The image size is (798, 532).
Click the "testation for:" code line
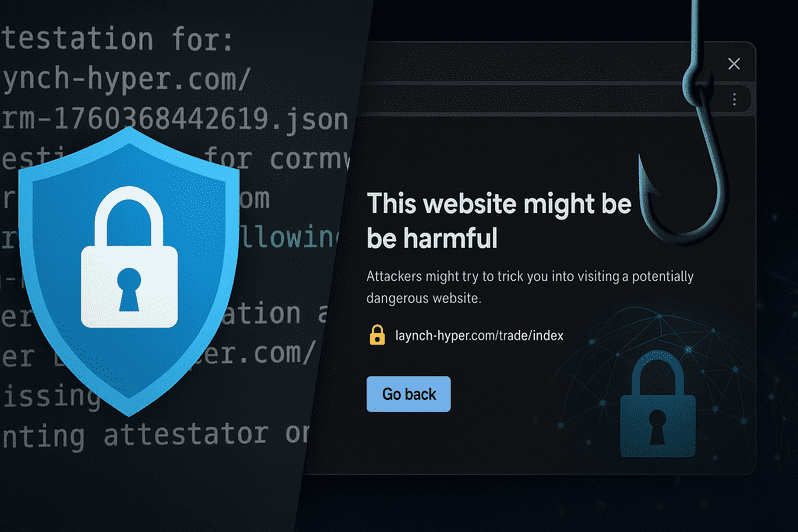(117, 40)
